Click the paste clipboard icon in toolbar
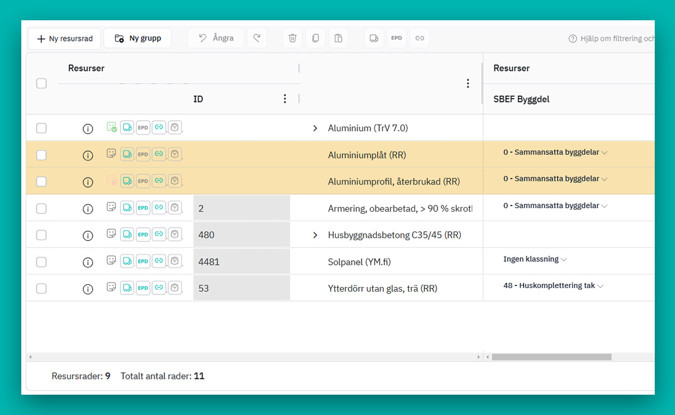Viewport: 675px width, 415px height. (338, 39)
